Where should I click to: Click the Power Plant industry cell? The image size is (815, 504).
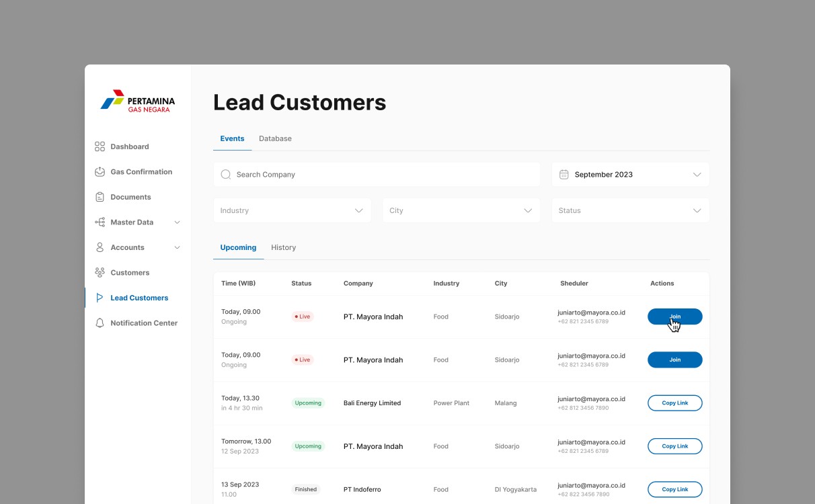coord(451,403)
